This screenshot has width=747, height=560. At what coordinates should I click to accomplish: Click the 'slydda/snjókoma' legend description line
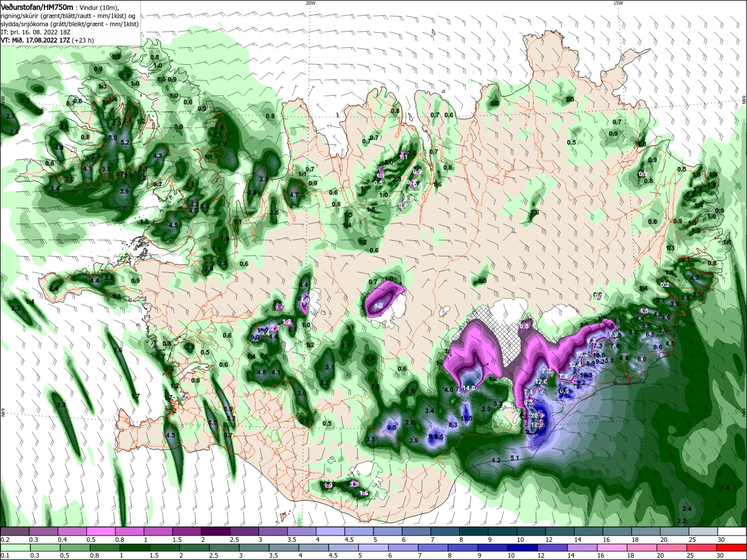68,24
